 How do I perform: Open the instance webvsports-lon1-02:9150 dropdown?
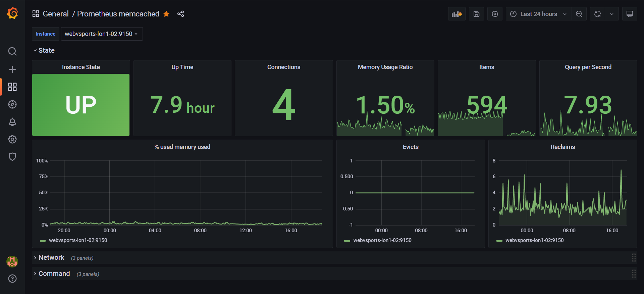click(x=102, y=34)
